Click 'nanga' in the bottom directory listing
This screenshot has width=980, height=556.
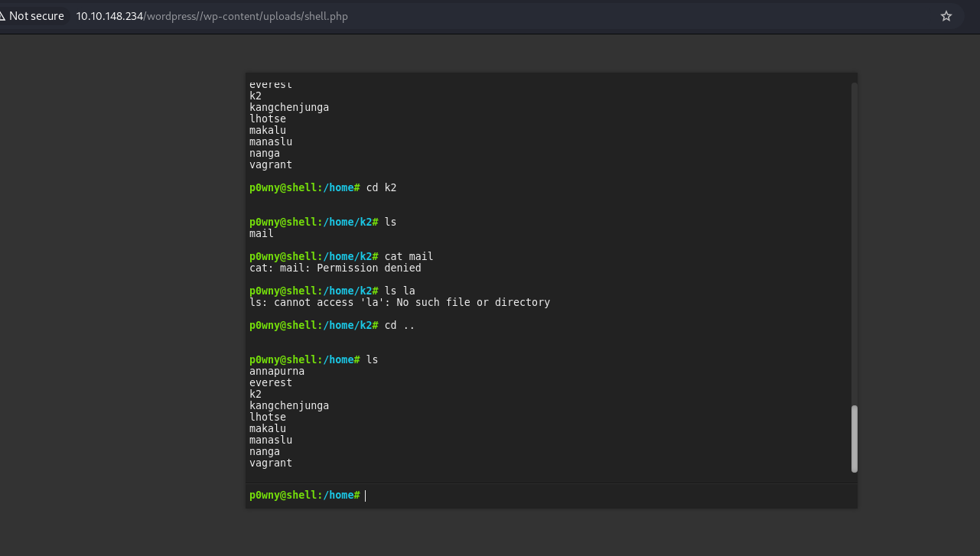pos(265,451)
